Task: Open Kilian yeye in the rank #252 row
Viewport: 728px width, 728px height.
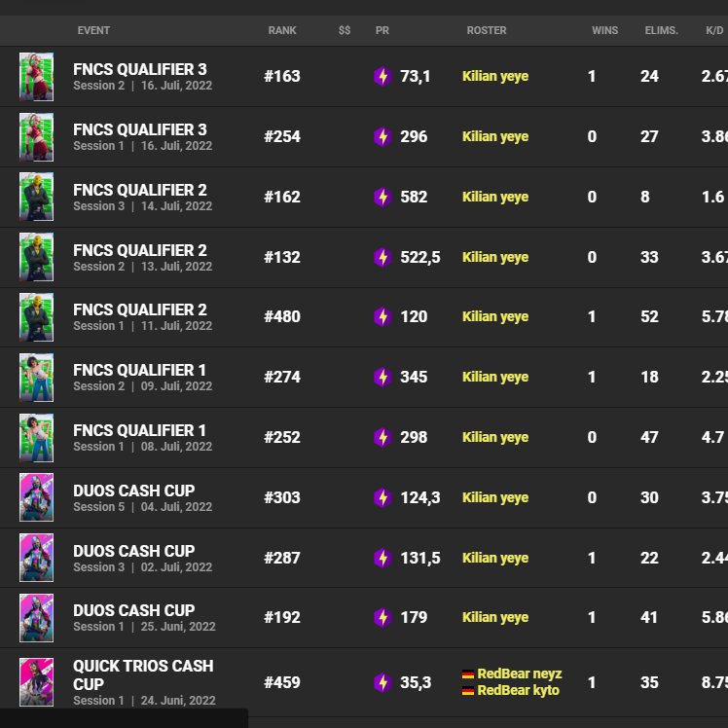Action: click(x=495, y=437)
